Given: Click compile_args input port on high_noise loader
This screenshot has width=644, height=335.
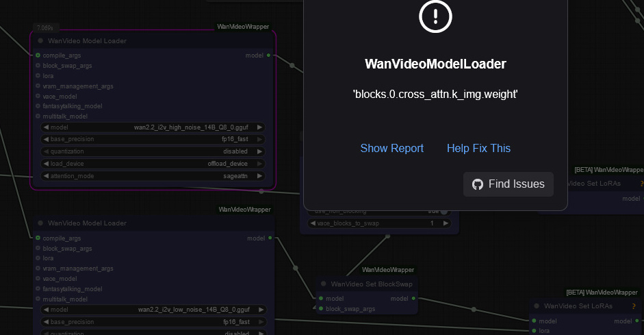Looking at the screenshot, I should 38,55.
